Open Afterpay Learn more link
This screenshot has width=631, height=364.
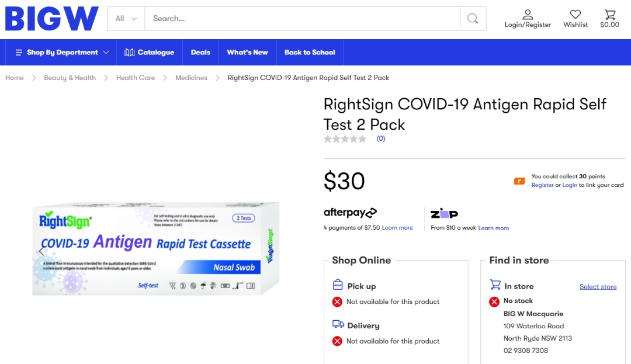[x=397, y=228]
